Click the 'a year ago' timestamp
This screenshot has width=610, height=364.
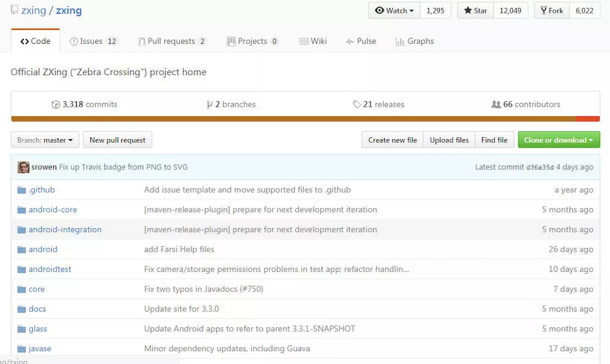(x=574, y=190)
